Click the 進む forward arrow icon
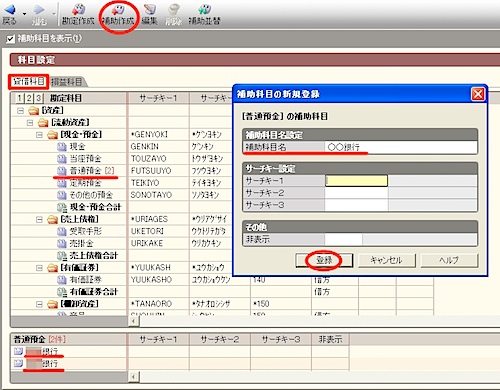Viewport: 500px width, 390px height. tap(39, 9)
